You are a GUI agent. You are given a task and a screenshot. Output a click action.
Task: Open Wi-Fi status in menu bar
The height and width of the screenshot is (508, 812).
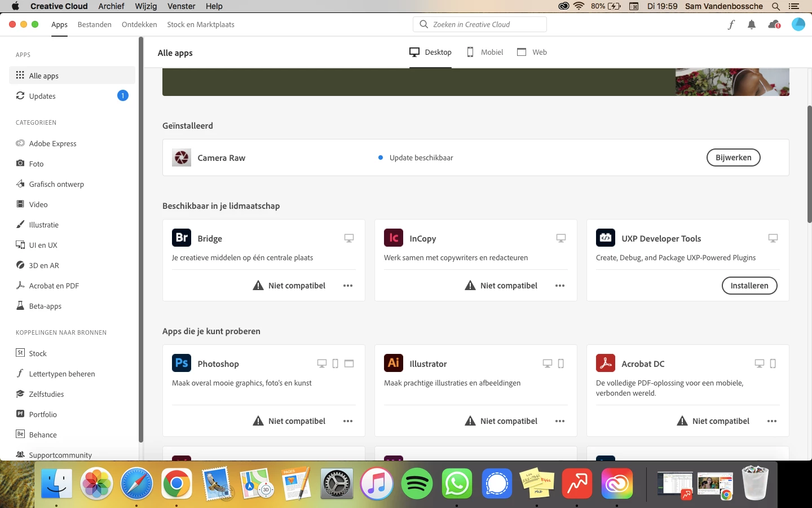point(579,6)
